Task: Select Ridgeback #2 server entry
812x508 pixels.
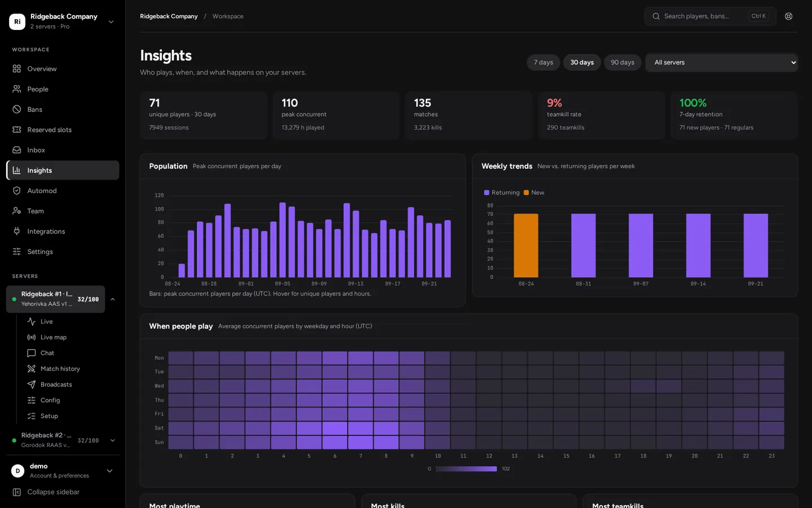Action: coord(56,440)
